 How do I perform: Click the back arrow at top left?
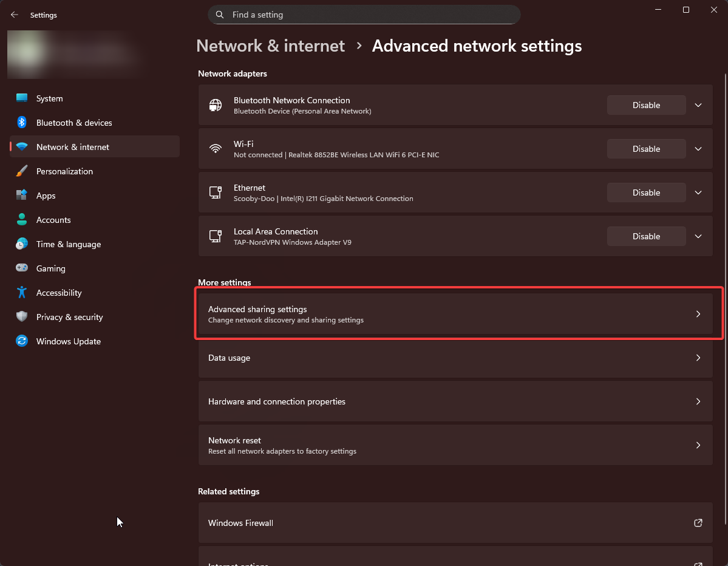tap(14, 15)
